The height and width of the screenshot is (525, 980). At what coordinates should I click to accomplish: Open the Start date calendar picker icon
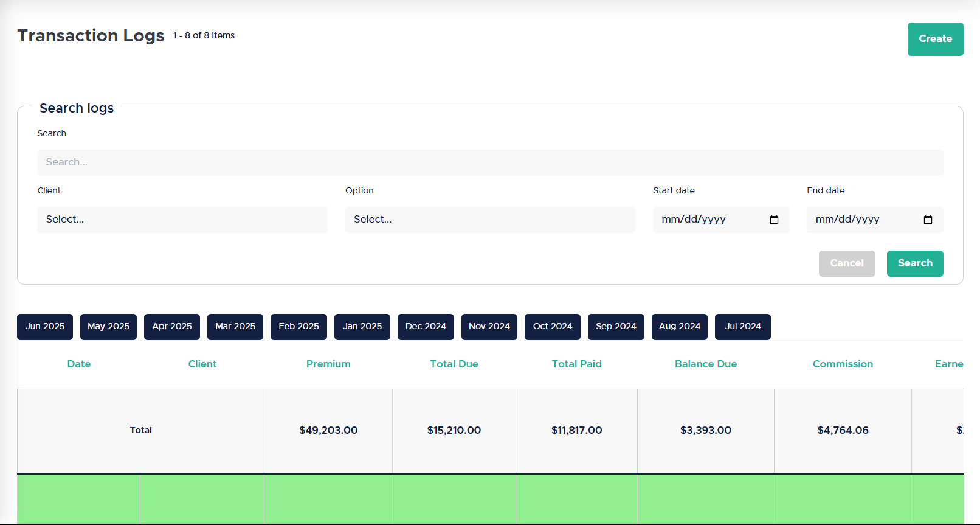[x=774, y=220]
